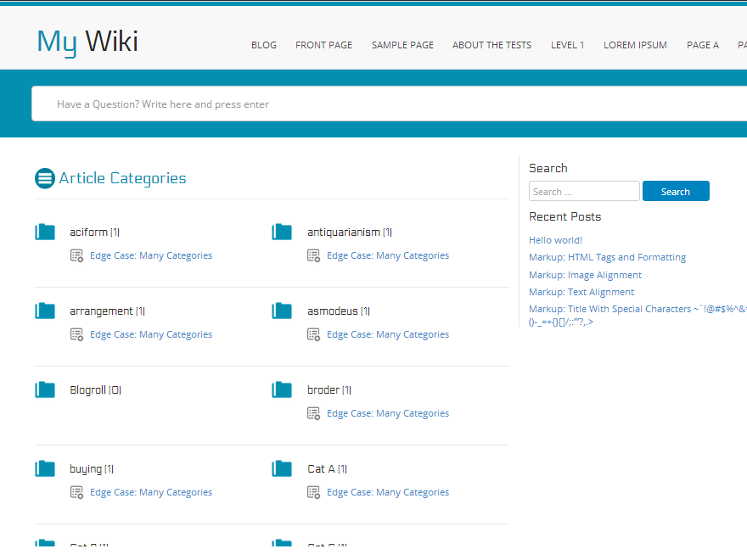Screen dimensions: 747x560
Task: Click the blue Search button
Action: point(676,191)
